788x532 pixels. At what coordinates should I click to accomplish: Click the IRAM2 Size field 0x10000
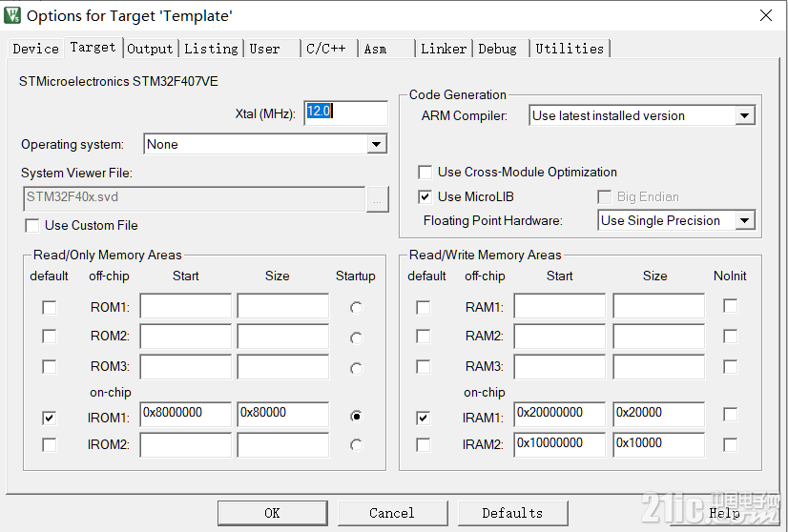(658, 444)
